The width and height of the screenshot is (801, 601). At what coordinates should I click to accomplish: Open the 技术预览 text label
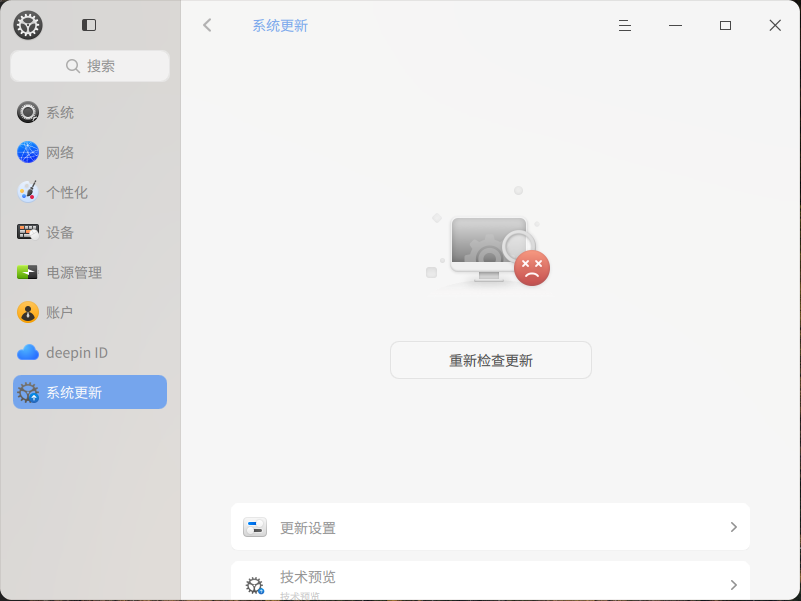(308, 577)
